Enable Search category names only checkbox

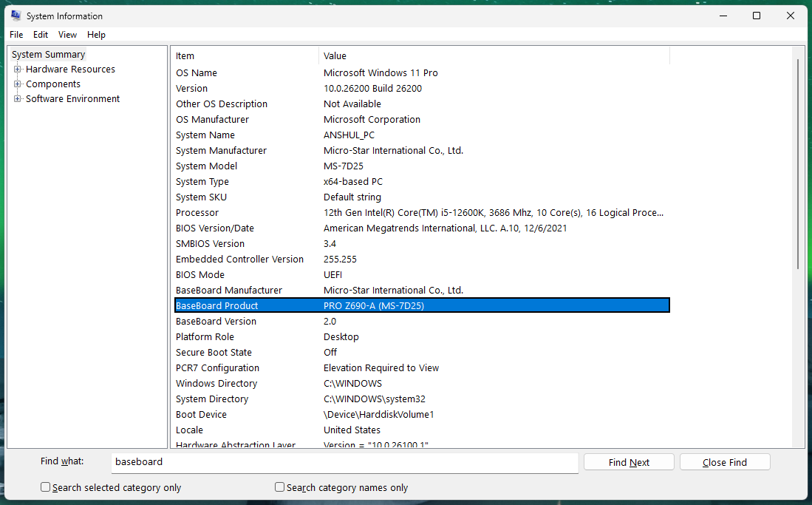point(279,487)
